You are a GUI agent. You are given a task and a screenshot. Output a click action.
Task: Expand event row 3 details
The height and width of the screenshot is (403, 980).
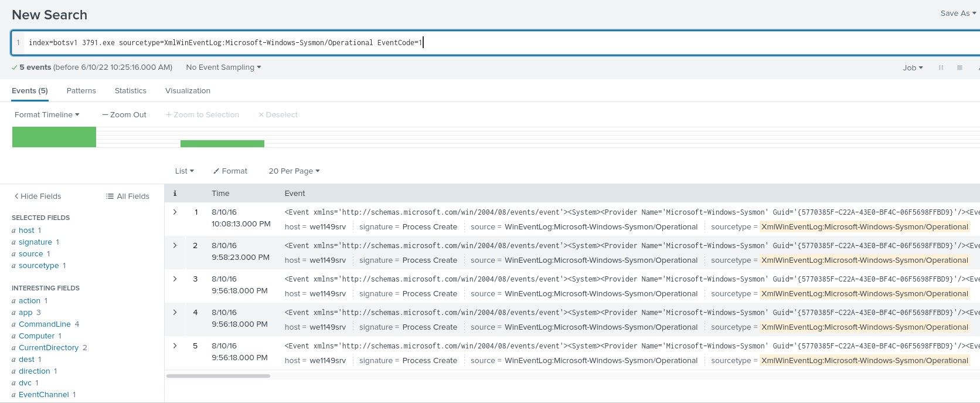pos(175,279)
